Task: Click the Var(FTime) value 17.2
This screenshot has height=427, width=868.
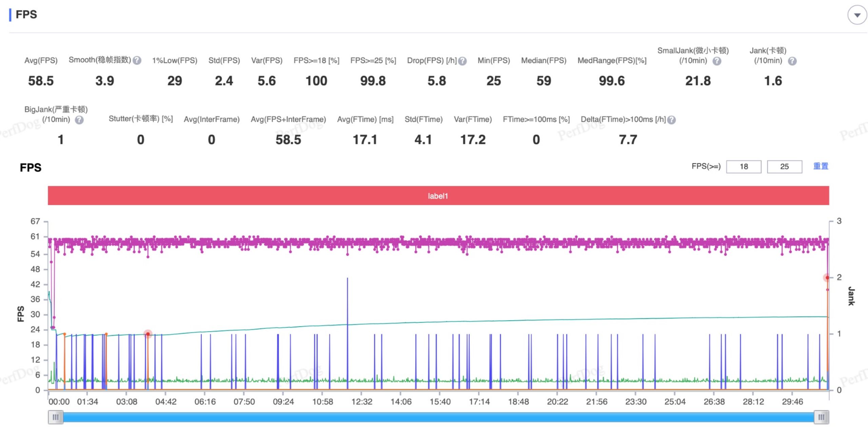Action: click(473, 140)
